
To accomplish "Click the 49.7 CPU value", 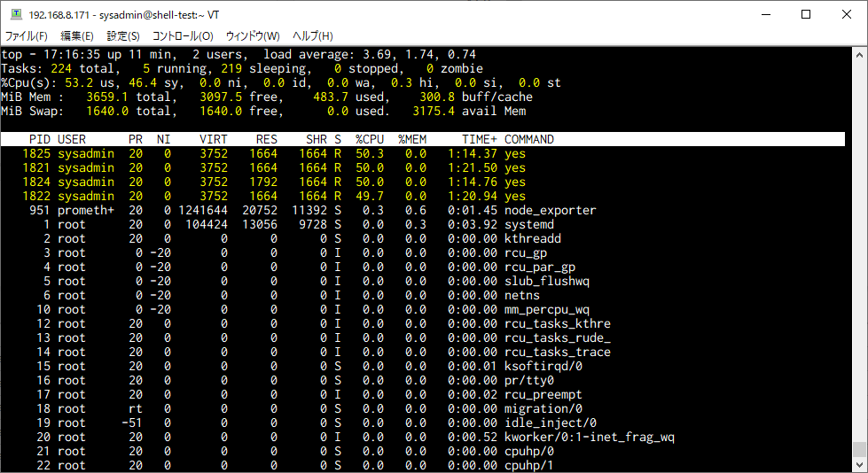I will point(370,197).
